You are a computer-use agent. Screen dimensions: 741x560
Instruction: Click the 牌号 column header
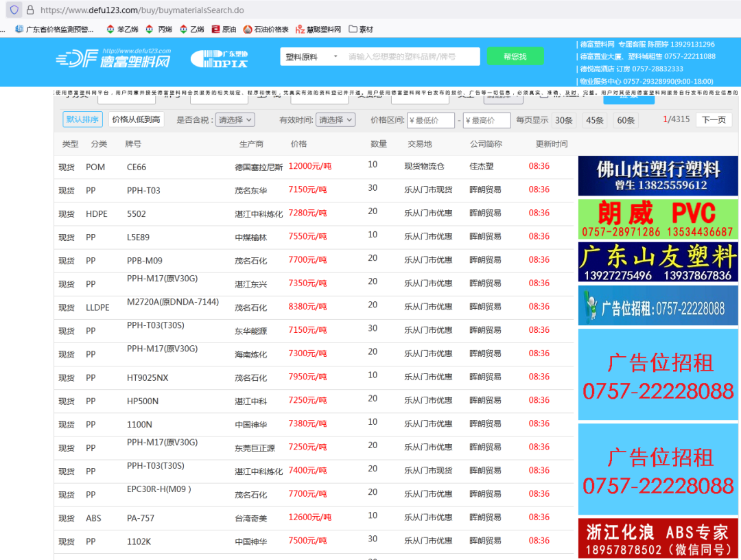pos(133,144)
